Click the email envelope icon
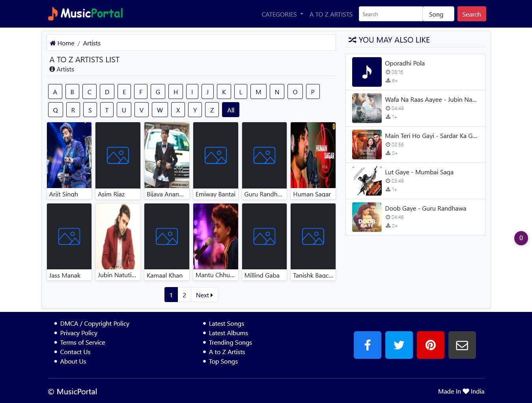This screenshot has height=403, width=532. (x=462, y=345)
